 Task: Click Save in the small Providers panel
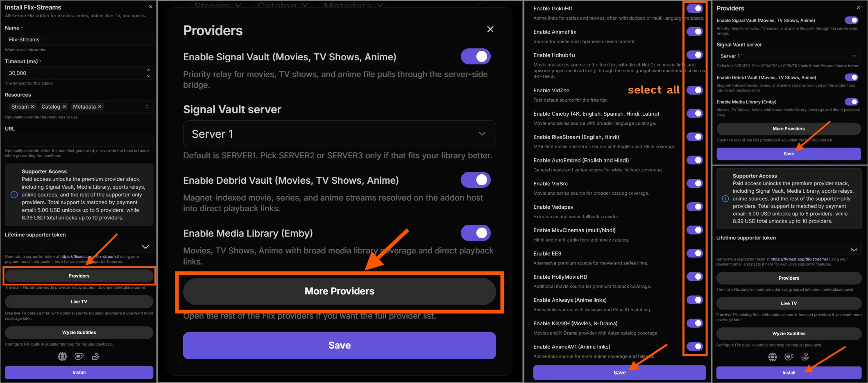789,154
